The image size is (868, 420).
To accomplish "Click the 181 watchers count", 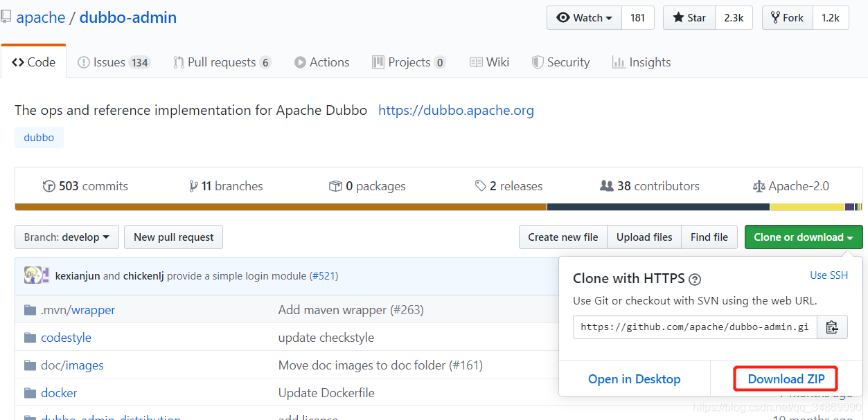I will [638, 18].
